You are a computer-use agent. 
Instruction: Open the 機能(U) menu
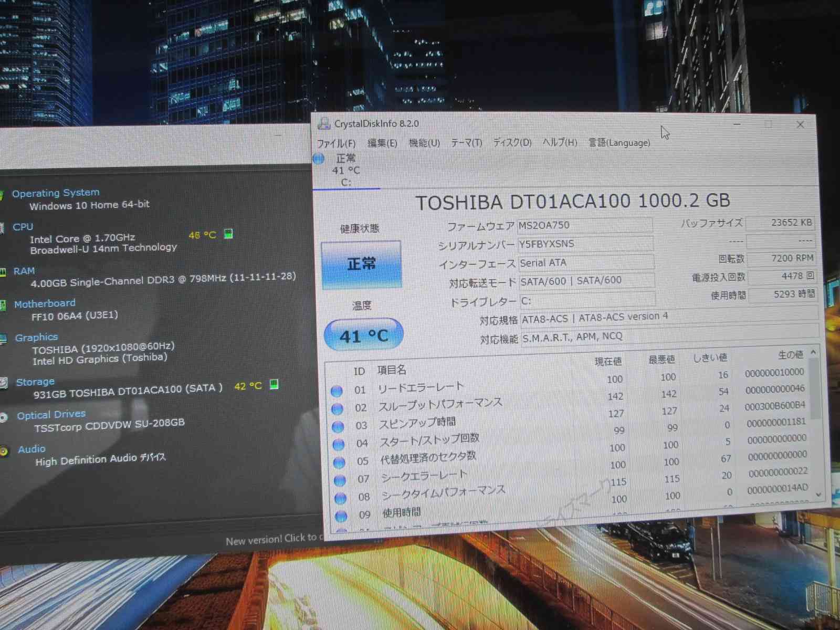[424, 143]
